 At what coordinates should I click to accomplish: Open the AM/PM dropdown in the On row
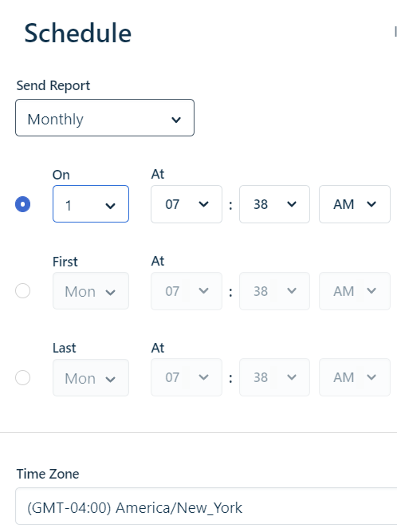pyautogui.click(x=355, y=204)
